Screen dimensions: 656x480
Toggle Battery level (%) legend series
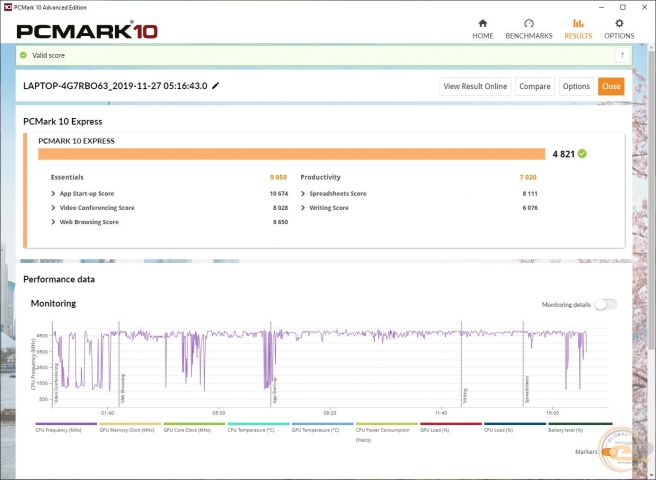coord(580,427)
